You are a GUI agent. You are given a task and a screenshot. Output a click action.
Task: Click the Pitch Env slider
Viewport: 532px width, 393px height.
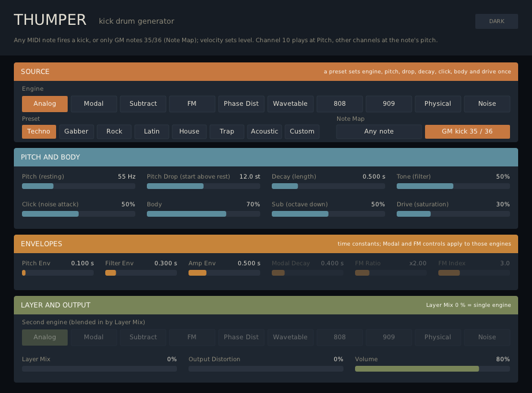pos(58,273)
